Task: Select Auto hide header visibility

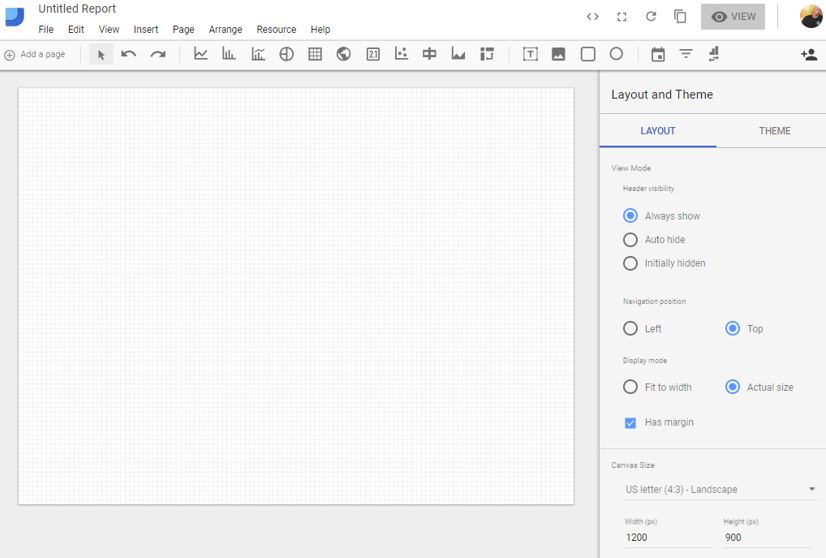Action: 630,240
